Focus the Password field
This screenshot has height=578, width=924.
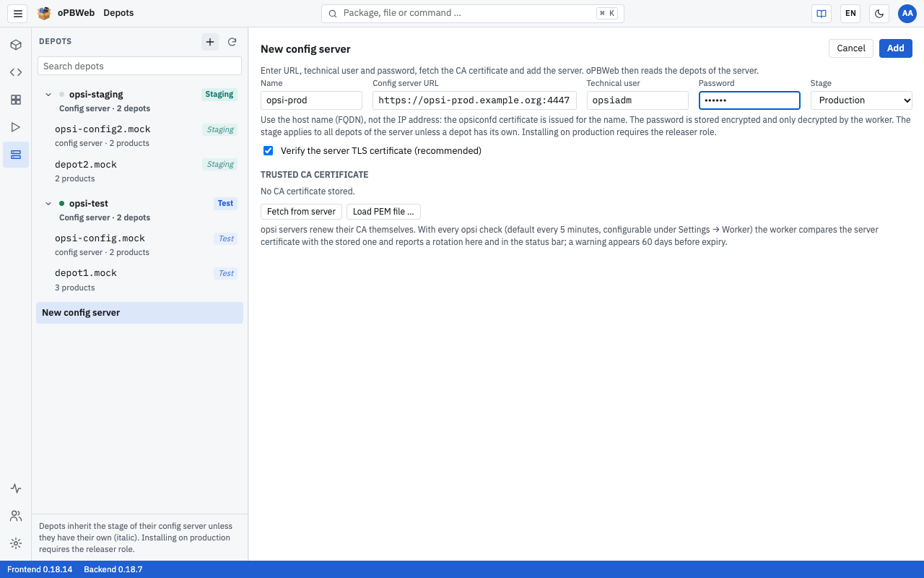coord(749,100)
